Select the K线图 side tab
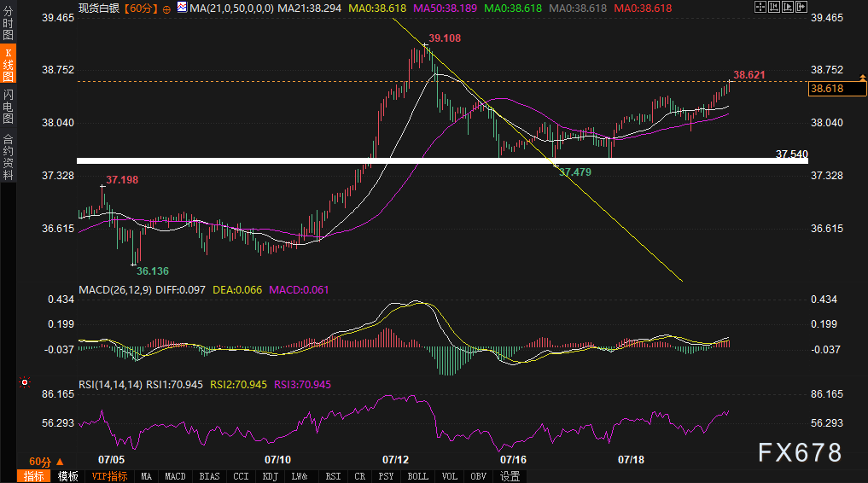Screen dimensions: 868x483 (8, 64)
